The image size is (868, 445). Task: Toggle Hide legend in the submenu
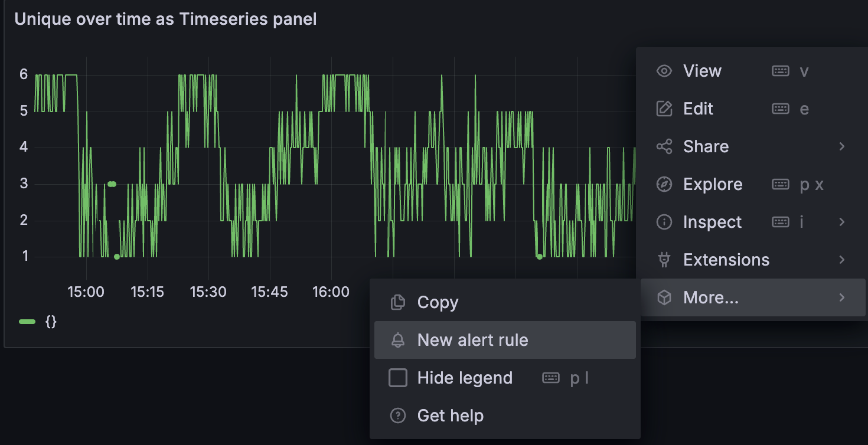tap(465, 377)
